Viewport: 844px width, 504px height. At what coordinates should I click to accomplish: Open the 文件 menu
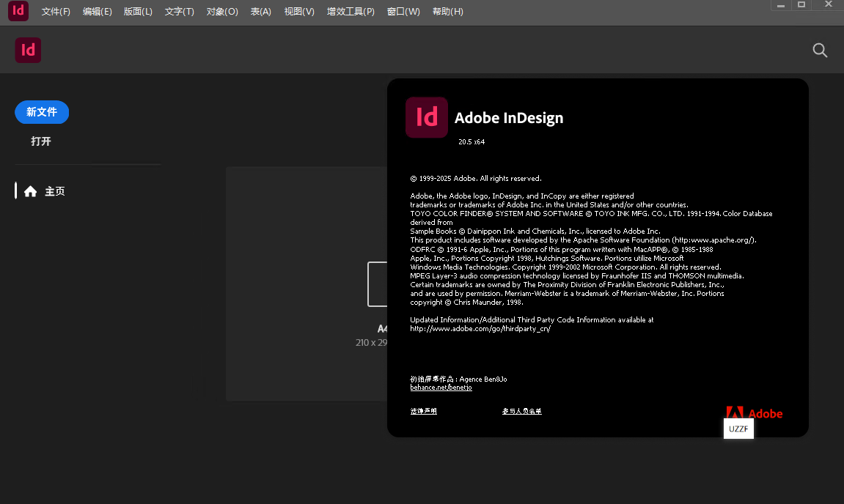[x=56, y=11]
